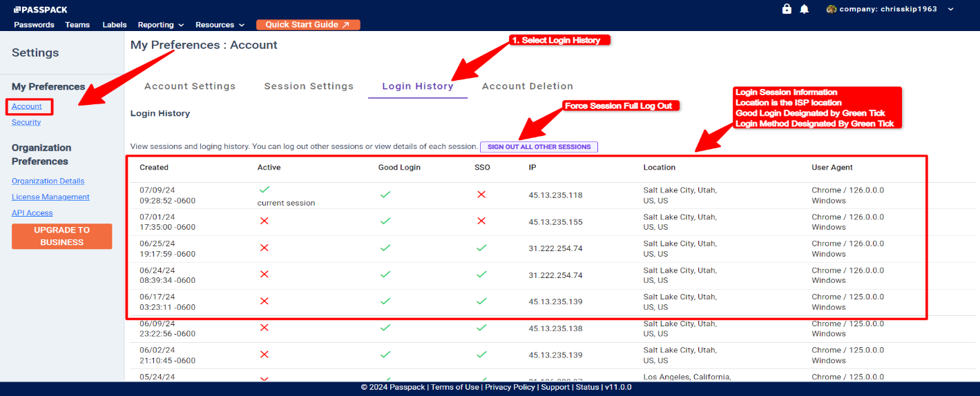Image resolution: width=980 pixels, height=396 pixels.
Task: Click red Active cross for 06/17/24 row
Action: (264, 301)
